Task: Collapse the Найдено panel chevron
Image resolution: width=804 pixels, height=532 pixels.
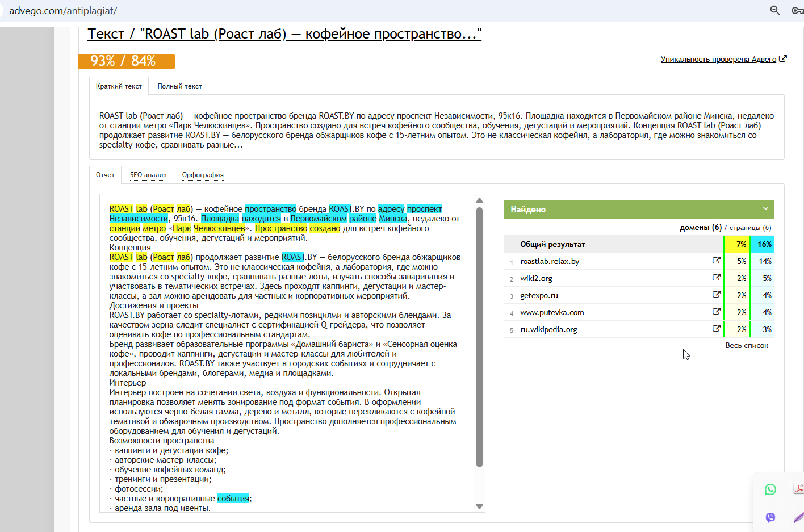Action: (765, 209)
